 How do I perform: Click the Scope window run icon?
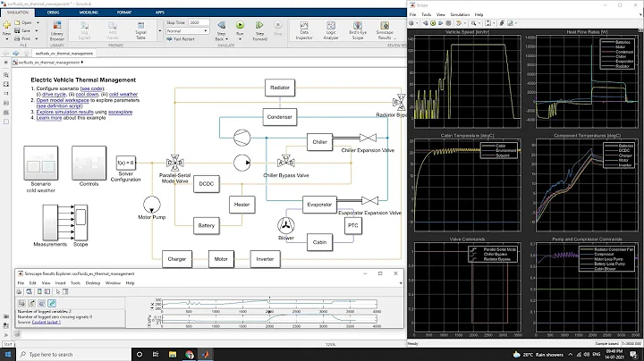click(433, 23)
